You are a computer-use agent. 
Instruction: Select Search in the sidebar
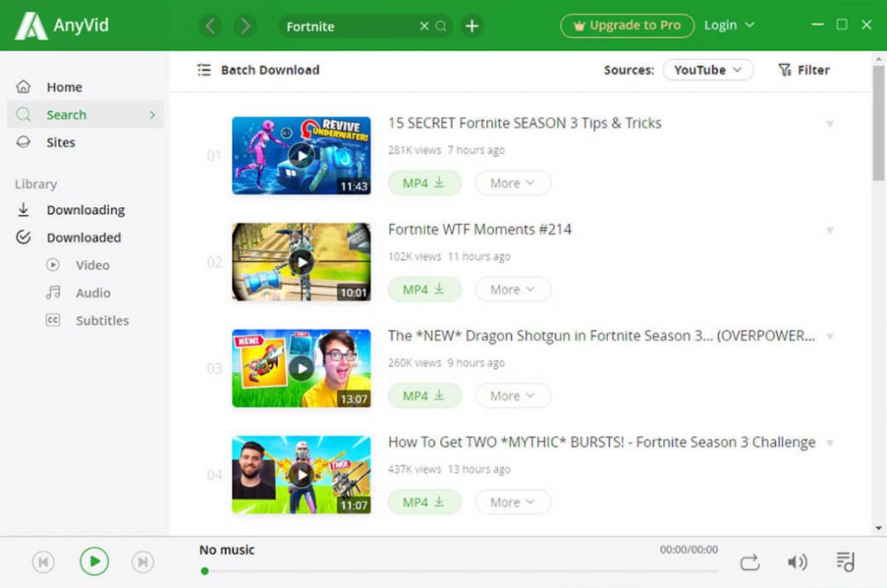coord(86,115)
